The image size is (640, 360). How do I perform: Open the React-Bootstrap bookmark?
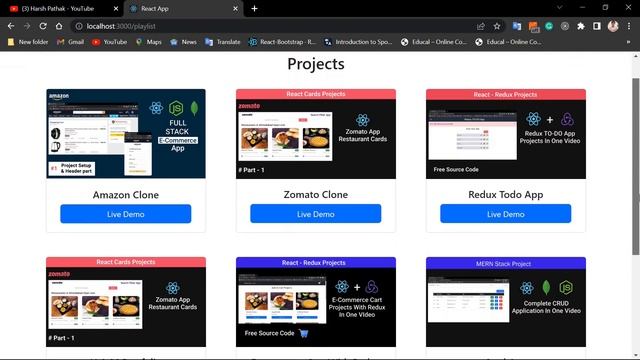click(282, 42)
